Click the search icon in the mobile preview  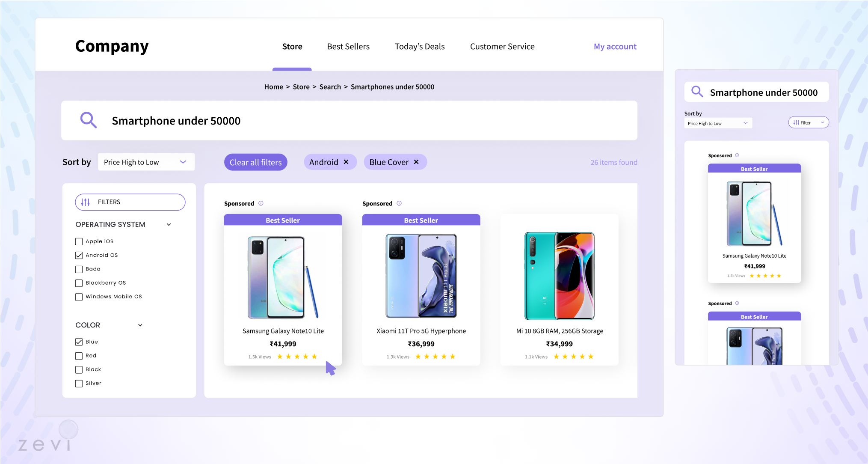coord(697,92)
